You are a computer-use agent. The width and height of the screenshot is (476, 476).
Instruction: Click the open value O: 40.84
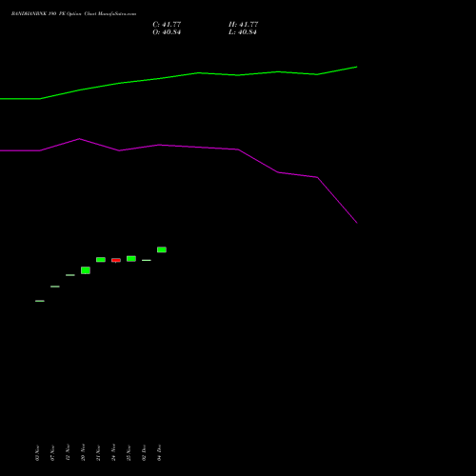click(167, 32)
